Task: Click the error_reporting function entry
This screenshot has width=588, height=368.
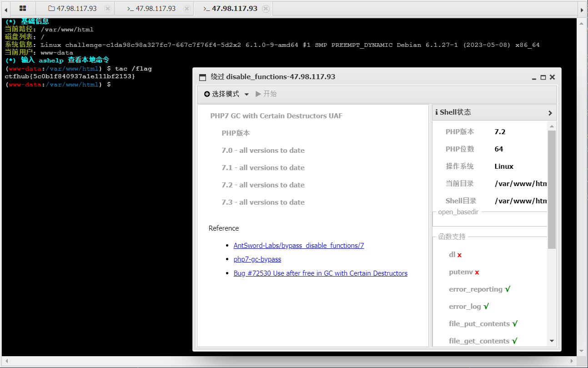Action: tap(480, 289)
